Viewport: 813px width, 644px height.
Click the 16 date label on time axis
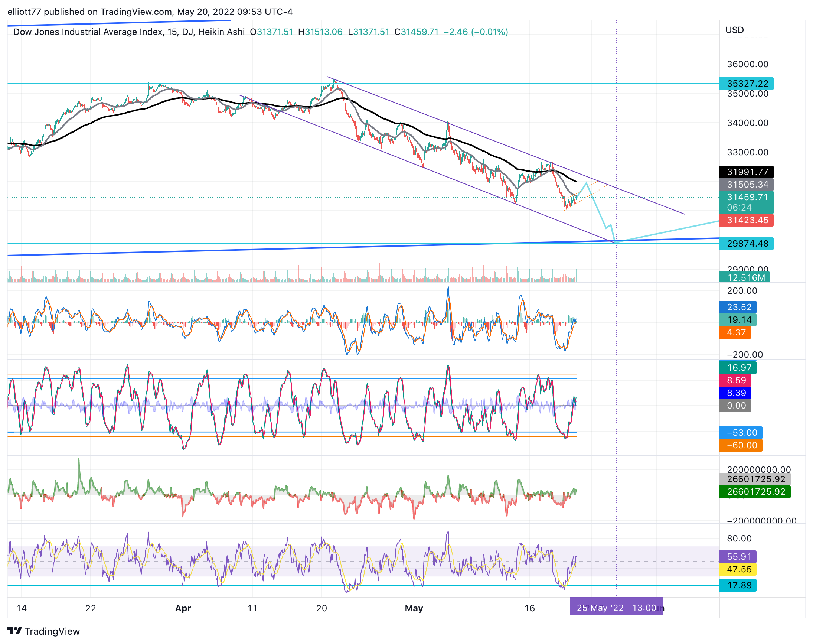pyautogui.click(x=529, y=608)
